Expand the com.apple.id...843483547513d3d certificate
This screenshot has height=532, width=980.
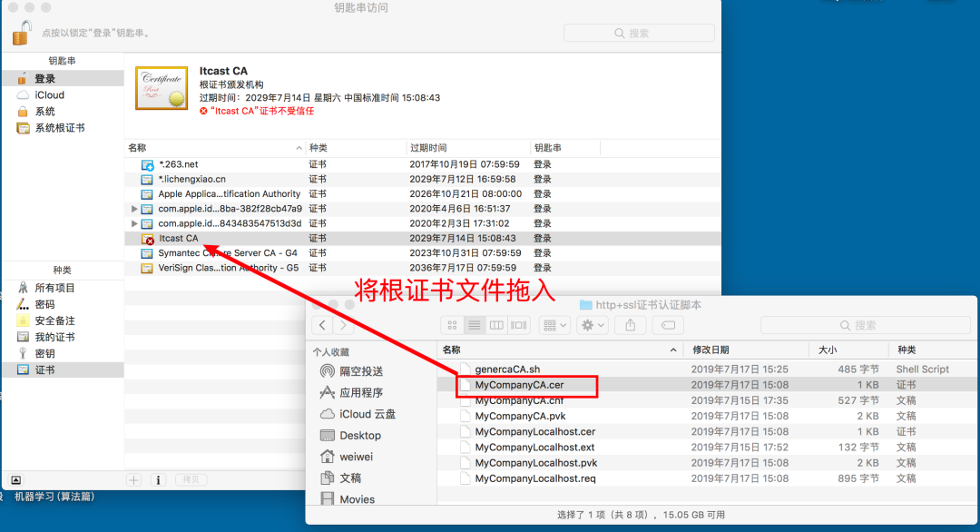coord(133,223)
